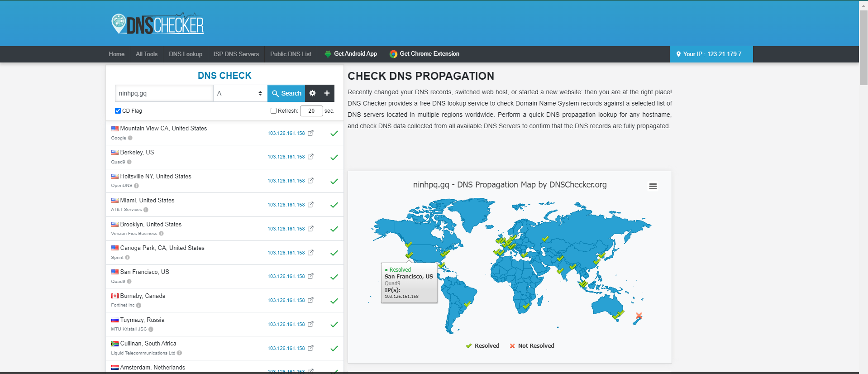Image resolution: width=868 pixels, height=374 pixels.
Task: Open external link icon for Miami row
Action: tap(310, 205)
